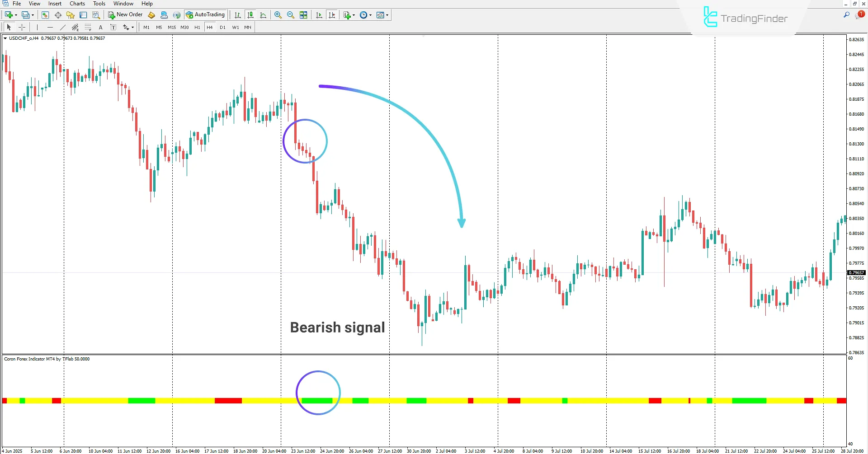Tile chart windows with the grid icon
Screen dimensions: 868x454
pyautogui.click(x=303, y=15)
